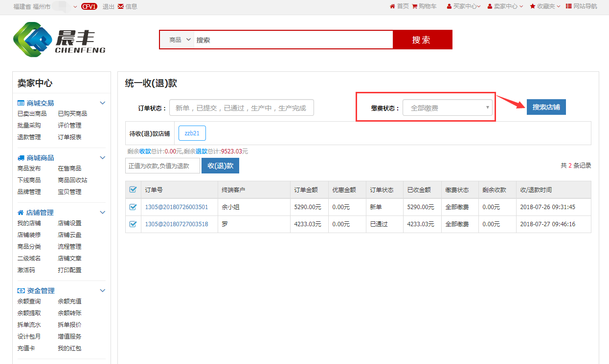Click the CFV1 level badge
Viewport: 609px width, 364px height.
(89, 6)
